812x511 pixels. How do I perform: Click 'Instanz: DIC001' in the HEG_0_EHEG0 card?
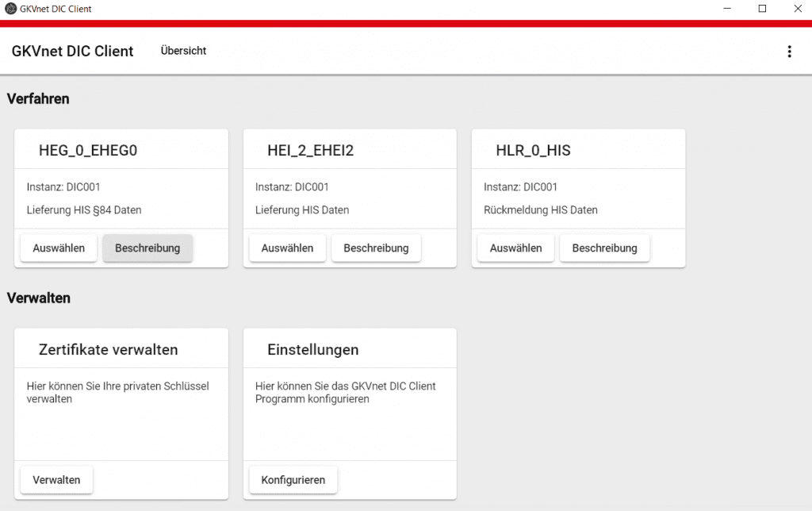coord(63,187)
